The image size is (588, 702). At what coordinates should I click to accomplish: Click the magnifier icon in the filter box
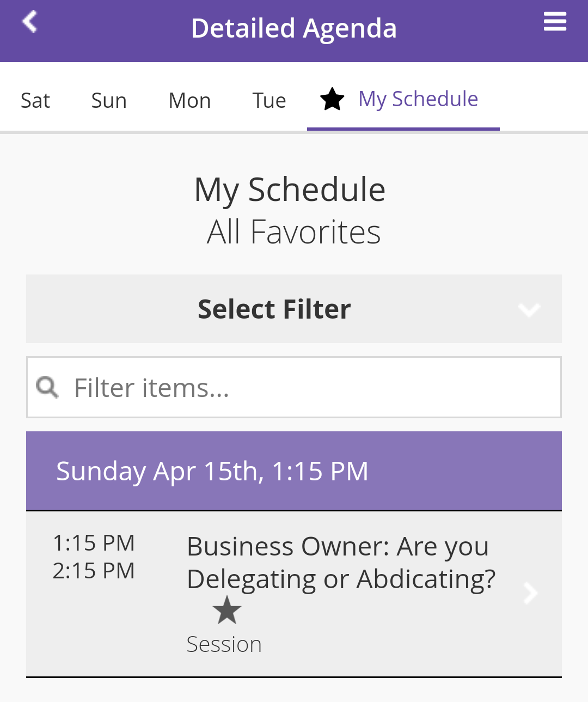click(x=47, y=387)
